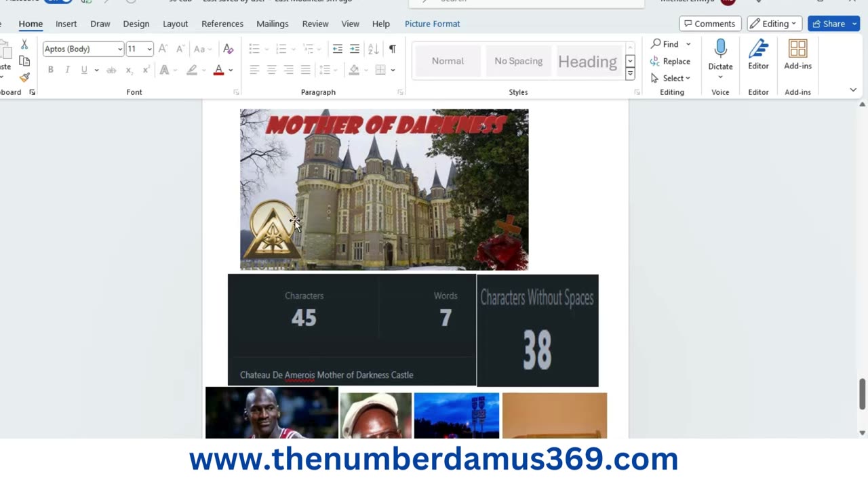Open the Find dropdown arrow

coord(688,44)
